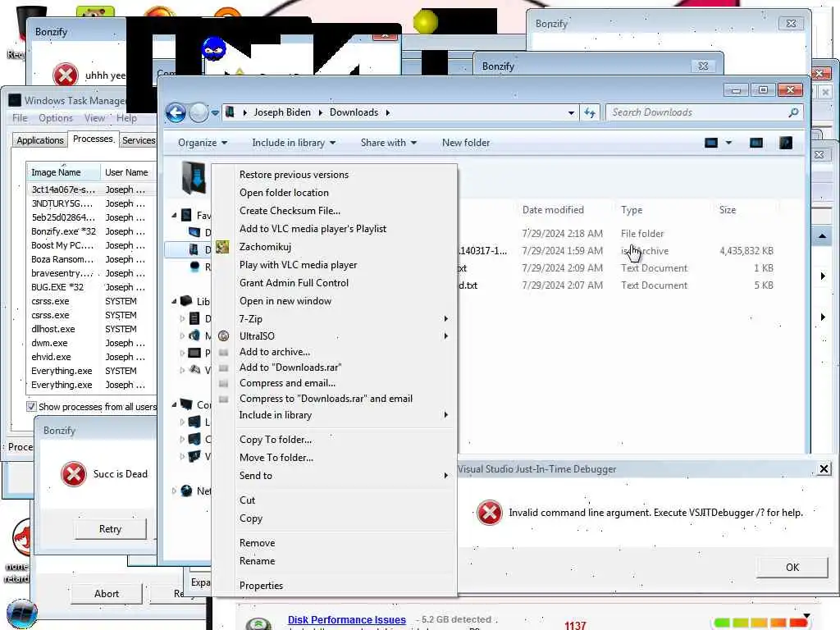
Task: Click the Forward arrow in Explorer
Action: [x=199, y=113]
